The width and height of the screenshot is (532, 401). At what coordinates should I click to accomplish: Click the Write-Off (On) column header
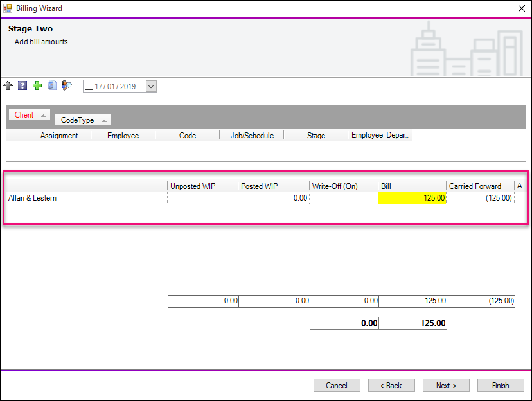tap(334, 186)
